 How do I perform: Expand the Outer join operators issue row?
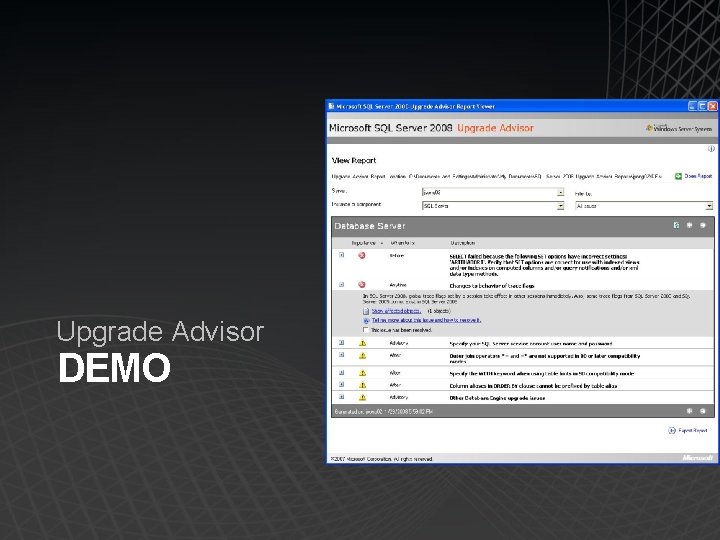coord(342,355)
